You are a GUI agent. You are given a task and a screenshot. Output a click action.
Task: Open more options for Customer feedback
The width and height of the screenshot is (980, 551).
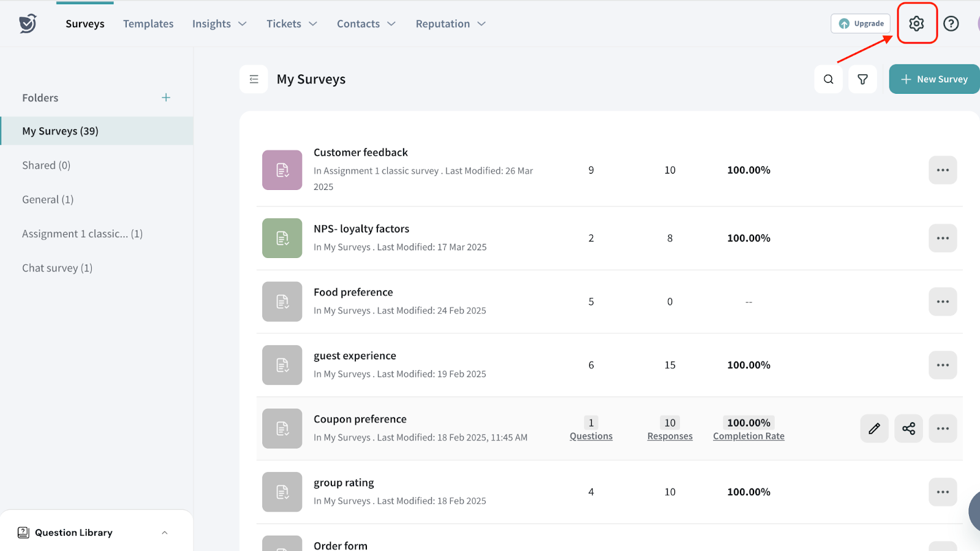tap(943, 170)
